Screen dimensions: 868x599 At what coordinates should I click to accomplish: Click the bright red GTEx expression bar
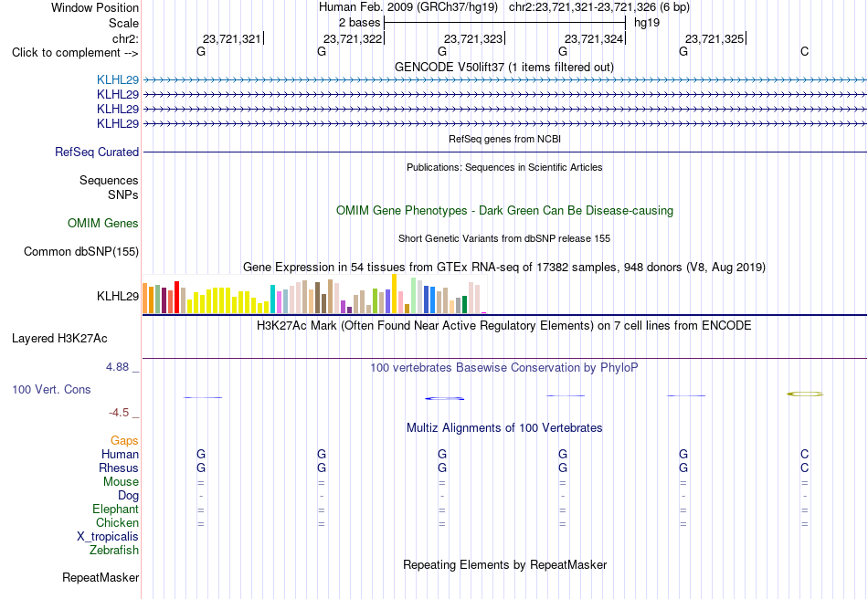176,298
